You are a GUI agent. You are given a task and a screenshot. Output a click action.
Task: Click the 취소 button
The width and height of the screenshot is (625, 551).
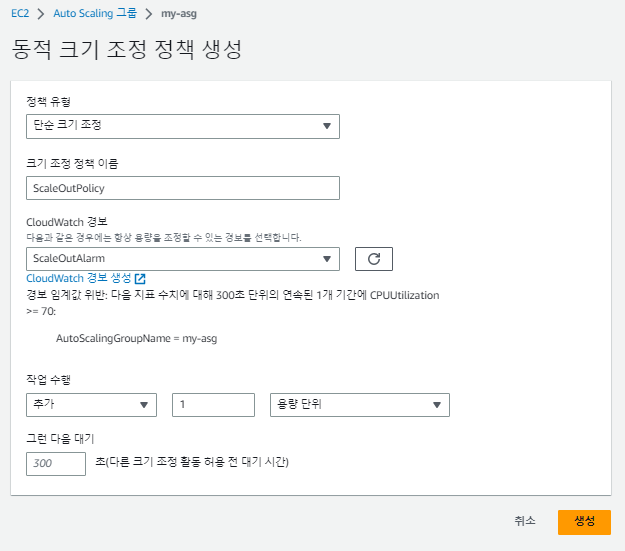525,521
